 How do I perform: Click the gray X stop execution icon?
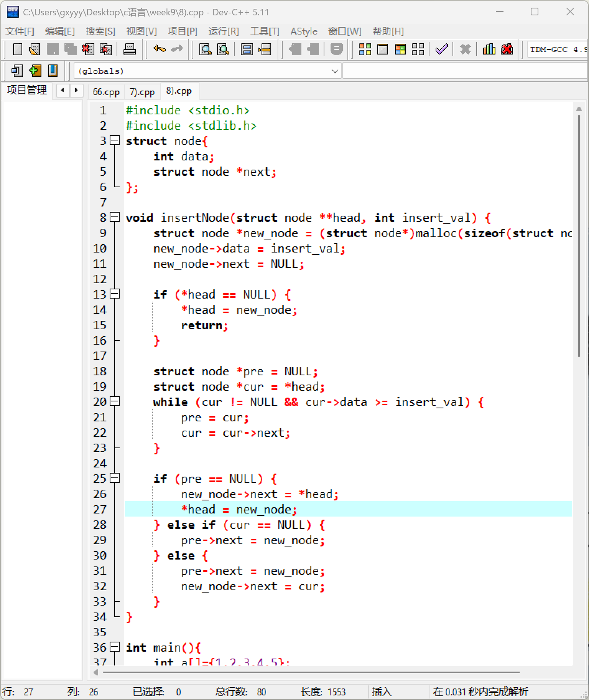[x=465, y=49]
